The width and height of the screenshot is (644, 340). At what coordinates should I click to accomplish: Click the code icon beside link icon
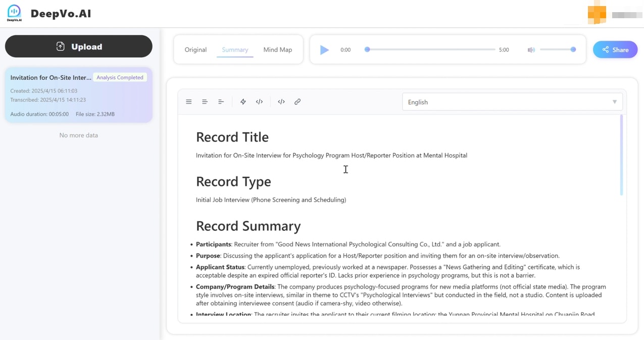coord(281,102)
